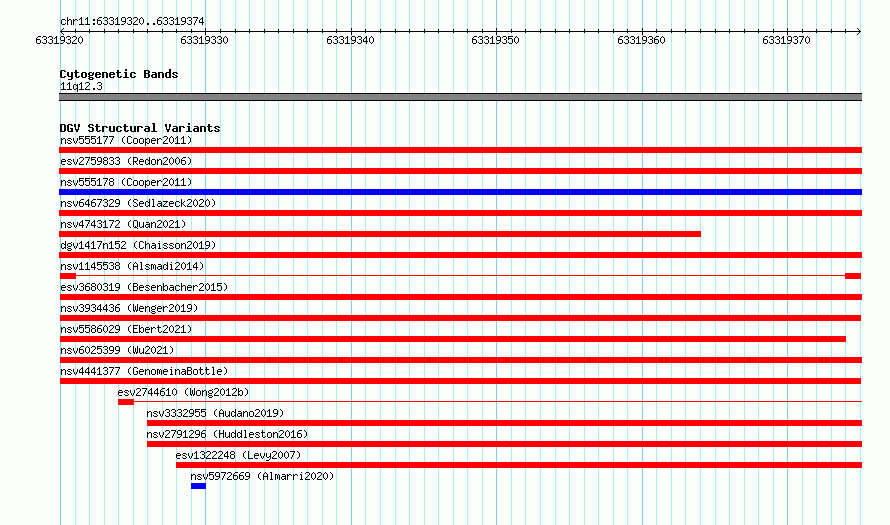
Task: Click ruler position 63319320
Action: point(59,40)
